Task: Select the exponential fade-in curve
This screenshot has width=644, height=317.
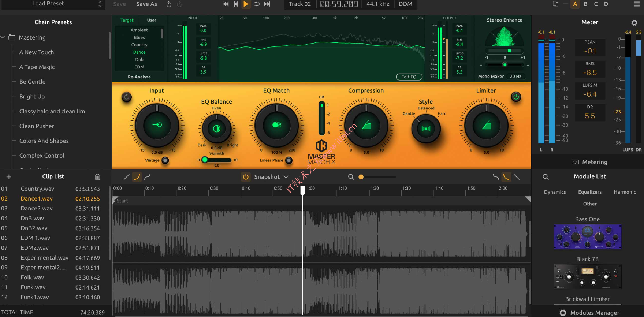Action: [x=137, y=177]
